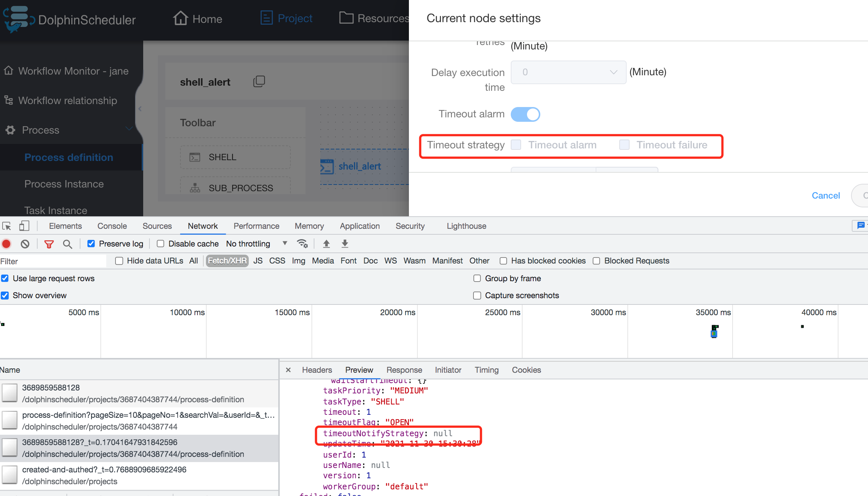Click the DolphinScheduler logo icon
Image resolution: width=868 pixels, height=496 pixels.
tap(18, 19)
